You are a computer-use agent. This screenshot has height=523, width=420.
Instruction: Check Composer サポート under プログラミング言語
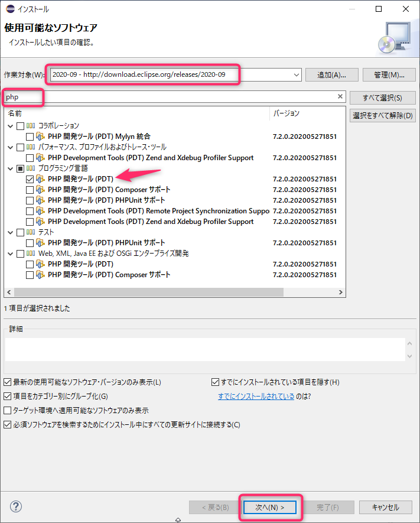(30, 190)
